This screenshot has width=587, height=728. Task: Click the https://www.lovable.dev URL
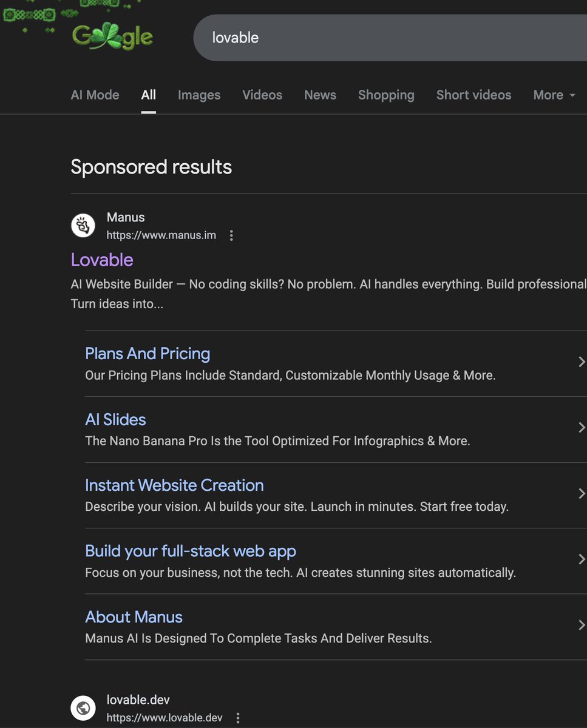165,718
